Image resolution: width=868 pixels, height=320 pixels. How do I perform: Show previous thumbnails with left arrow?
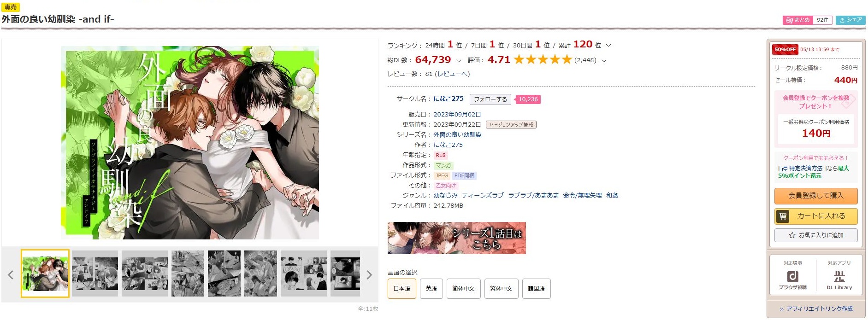[10, 275]
